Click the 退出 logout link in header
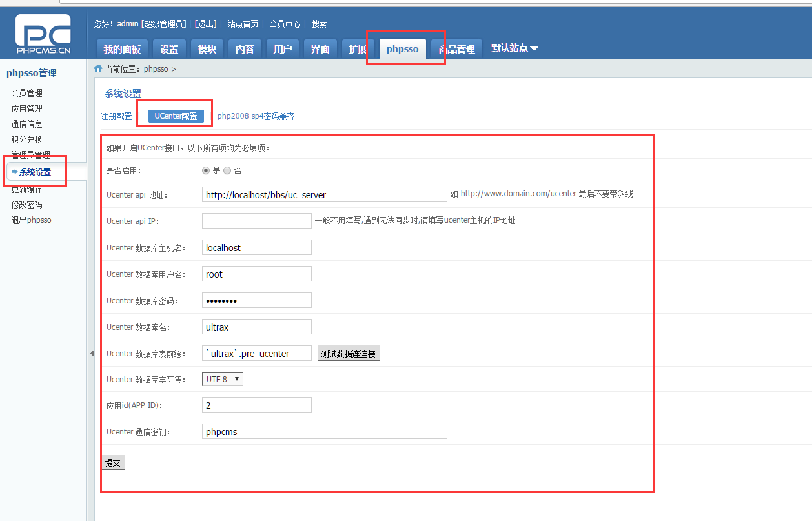The height and width of the screenshot is (521, 812). pos(207,24)
